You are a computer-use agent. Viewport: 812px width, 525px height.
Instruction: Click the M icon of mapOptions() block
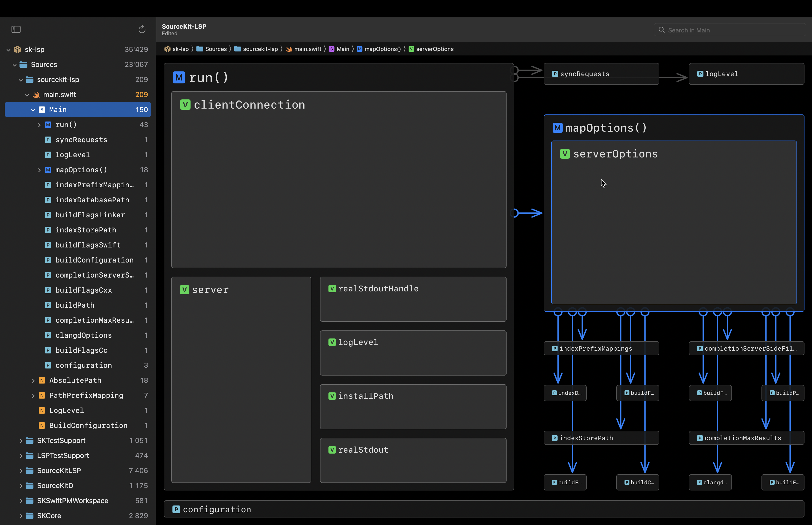[x=558, y=128]
